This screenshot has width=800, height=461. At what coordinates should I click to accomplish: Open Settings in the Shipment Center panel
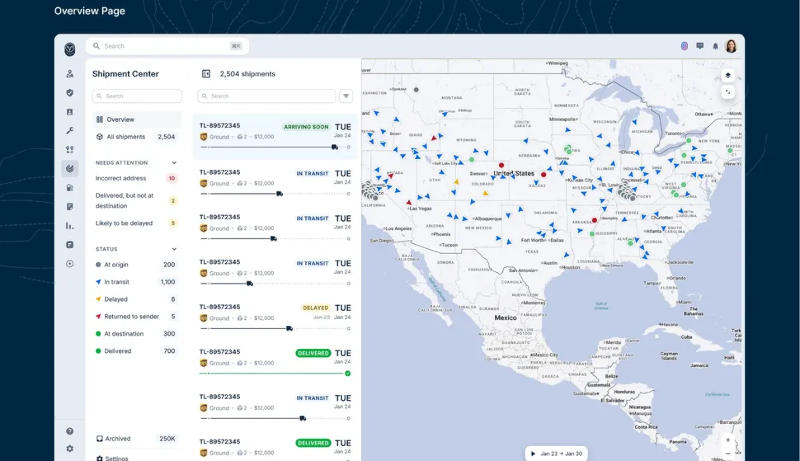[x=112, y=458]
